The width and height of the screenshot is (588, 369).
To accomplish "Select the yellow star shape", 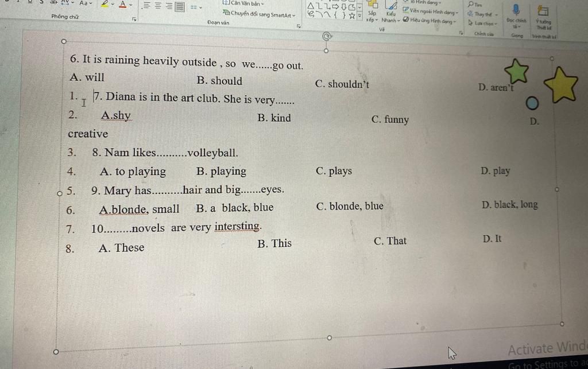I will pyautogui.click(x=561, y=85).
